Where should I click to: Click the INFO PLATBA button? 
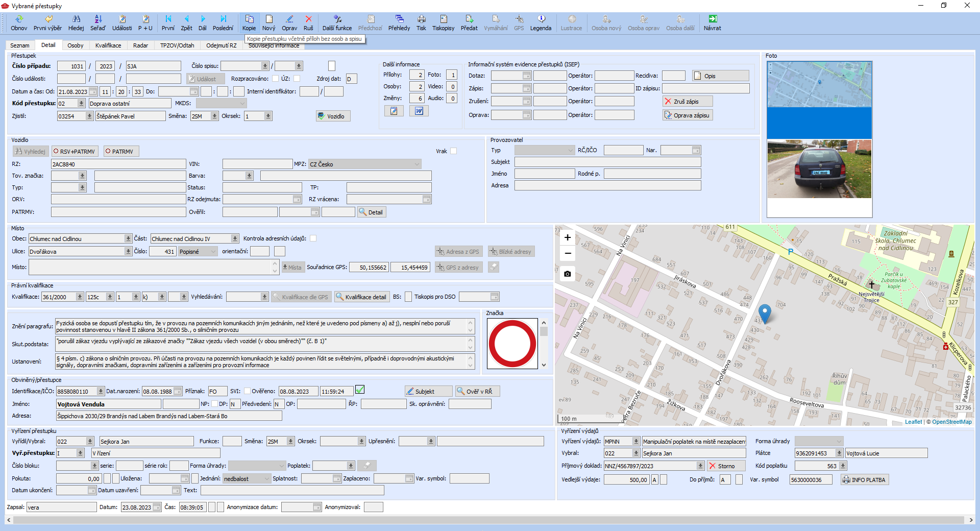coord(865,479)
